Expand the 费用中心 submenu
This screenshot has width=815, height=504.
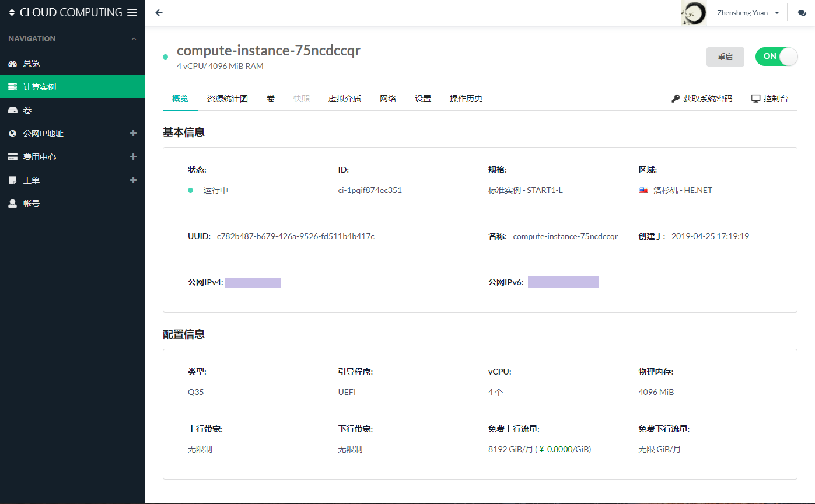coord(133,157)
